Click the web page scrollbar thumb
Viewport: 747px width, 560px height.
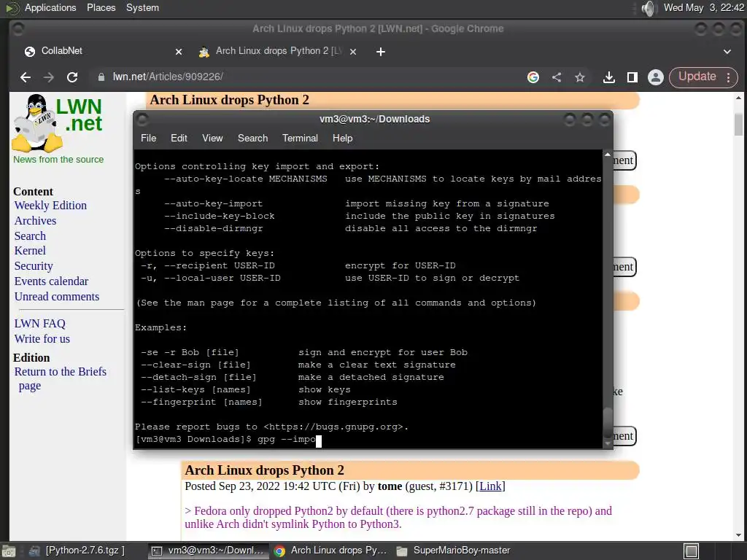click(738, 124)
